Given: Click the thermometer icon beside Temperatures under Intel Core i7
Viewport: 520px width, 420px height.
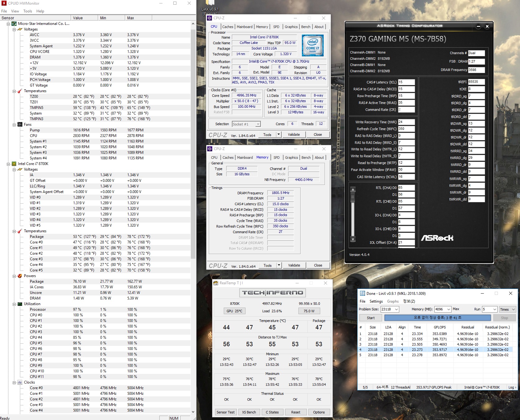Looking at the screenshot, I should point(20,231).
